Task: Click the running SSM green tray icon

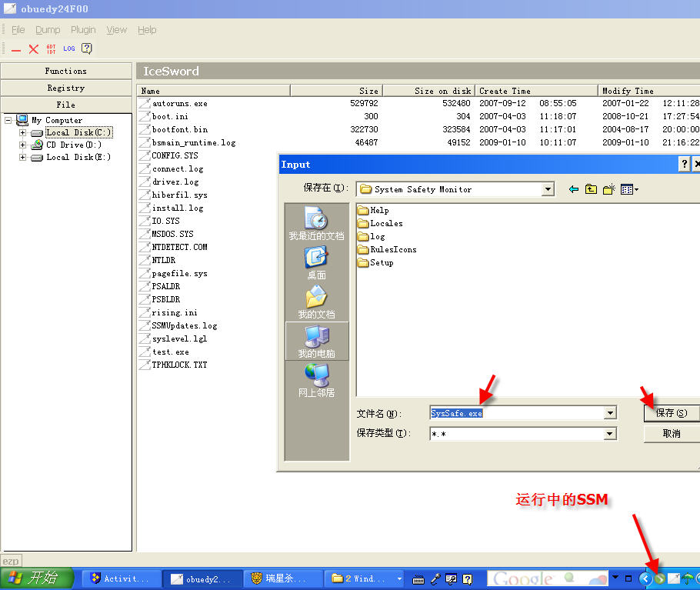Action: pos(659,578)
